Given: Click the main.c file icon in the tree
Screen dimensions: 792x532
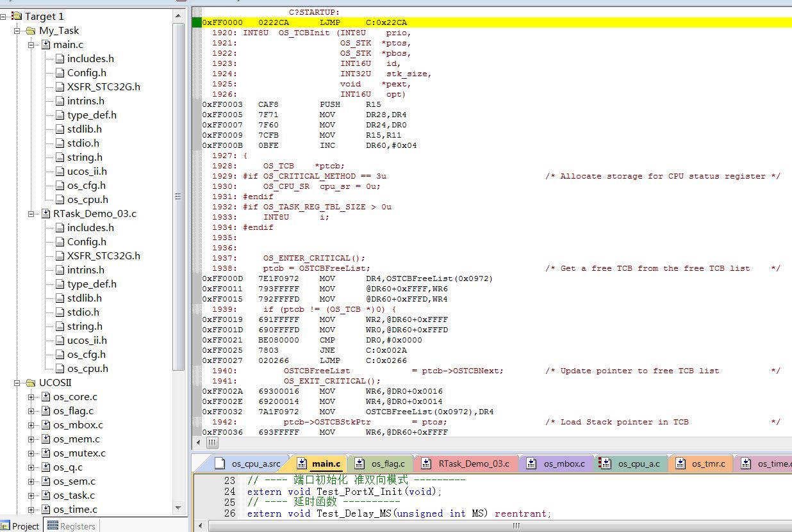Looking at the screenshot, I should (45, 45).
